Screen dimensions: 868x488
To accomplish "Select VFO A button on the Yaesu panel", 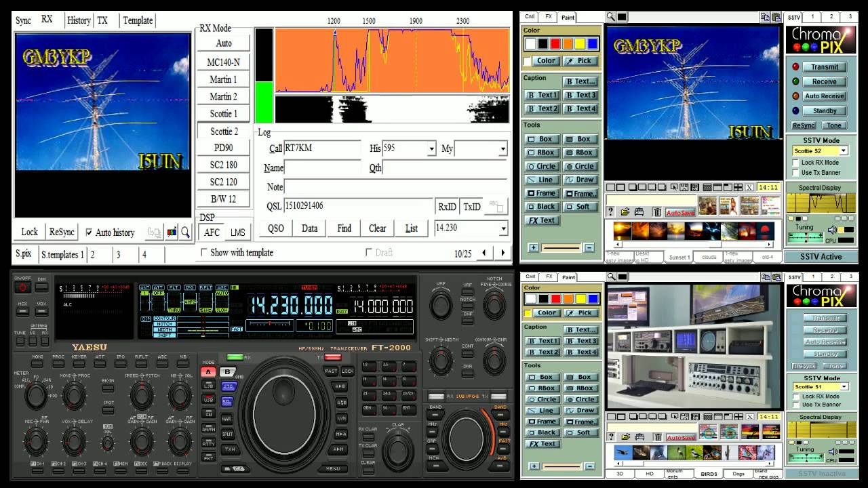I will coord(209,372).
